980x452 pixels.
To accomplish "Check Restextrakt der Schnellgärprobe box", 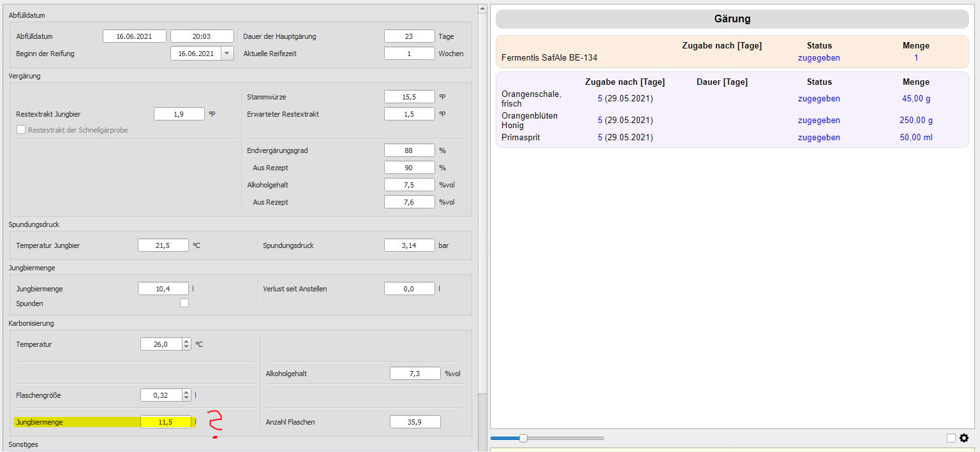I will 21,130.
